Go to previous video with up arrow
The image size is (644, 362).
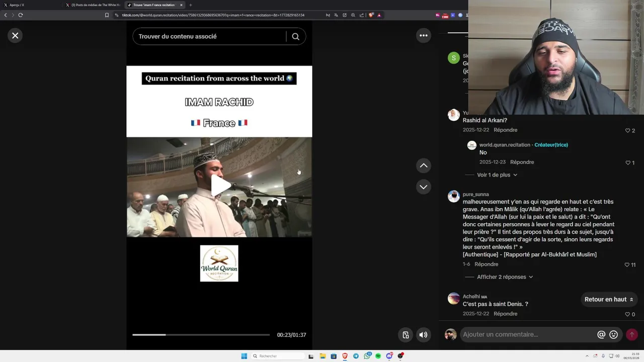click(424, 165)
